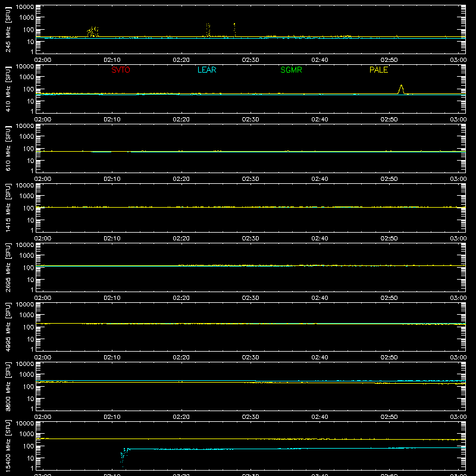
Task: Click the cyan LEAR station legend label
Action: [206, 70]
